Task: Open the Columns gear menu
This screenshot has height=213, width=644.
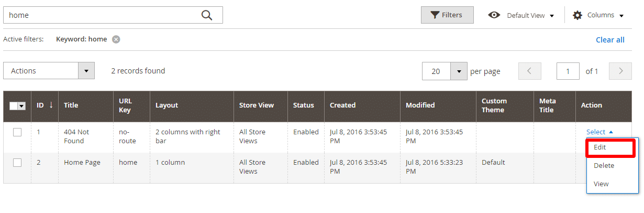Action: pos(598,15)
